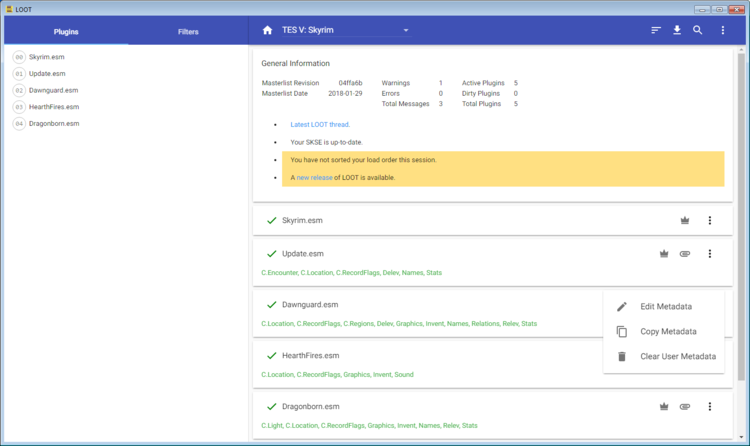The image size is (750, 446).
Task: Click the General Information heading
Action: pos(295,63)
